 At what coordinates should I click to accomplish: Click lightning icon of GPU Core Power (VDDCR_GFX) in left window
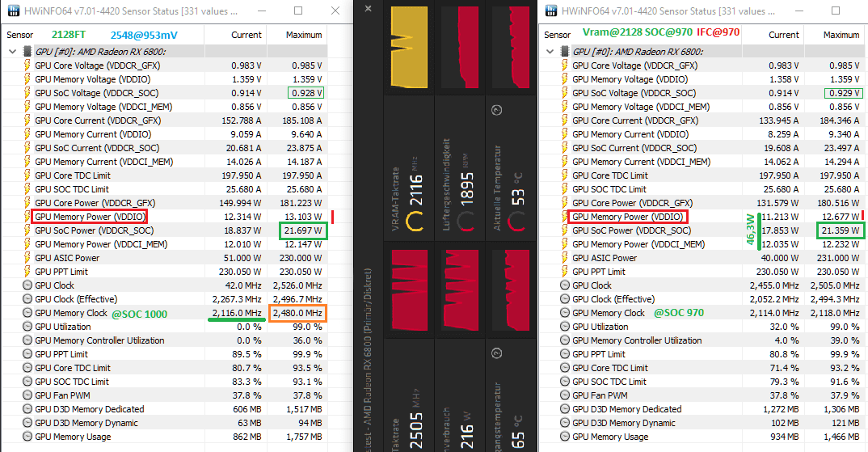pyautogui.click(x=27, y=203)
